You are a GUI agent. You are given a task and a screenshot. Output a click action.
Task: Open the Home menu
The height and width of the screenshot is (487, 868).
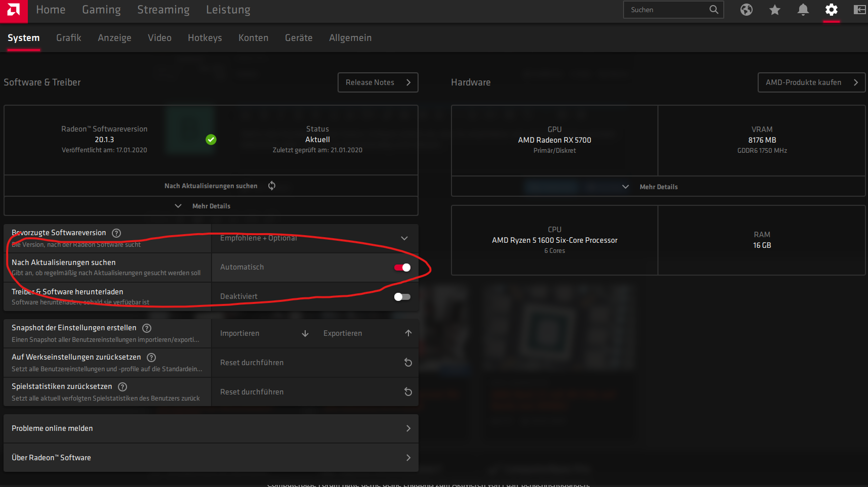click(51, 10)
